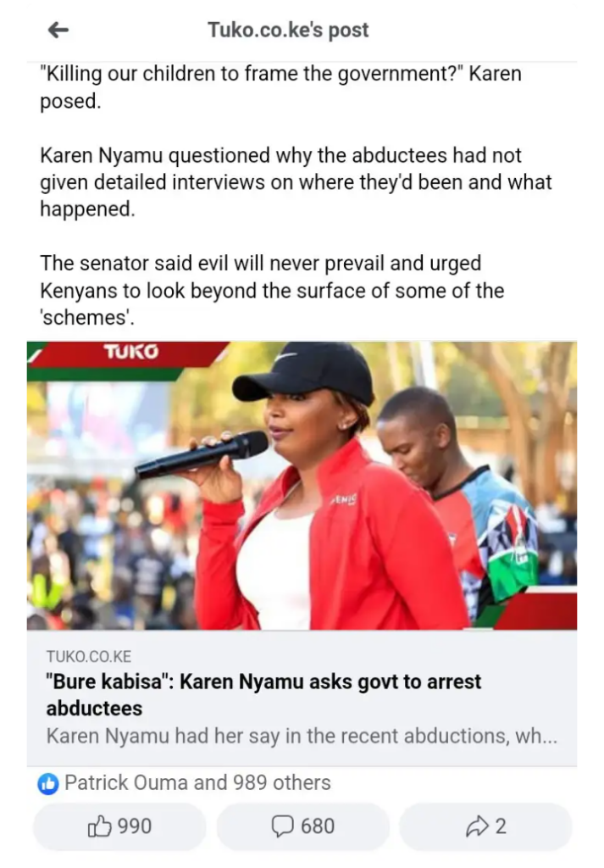Like the post with 990 likes
This screenshot has width=604, height=868.
[120, 826]
